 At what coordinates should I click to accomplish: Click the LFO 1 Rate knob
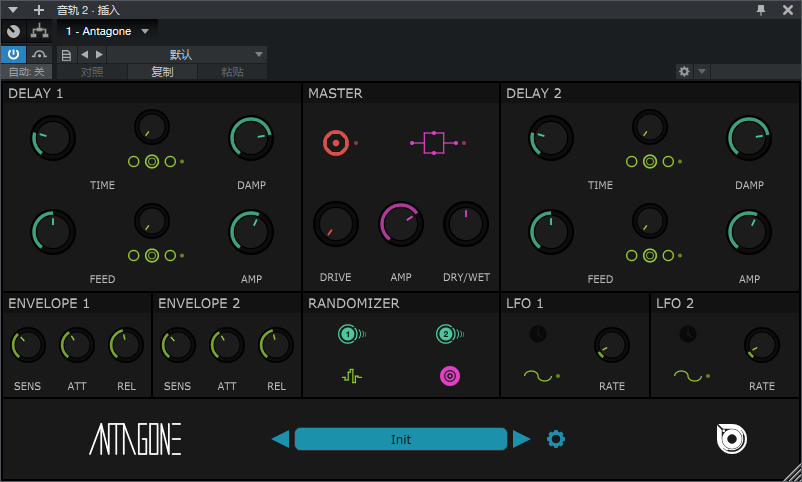612,345
